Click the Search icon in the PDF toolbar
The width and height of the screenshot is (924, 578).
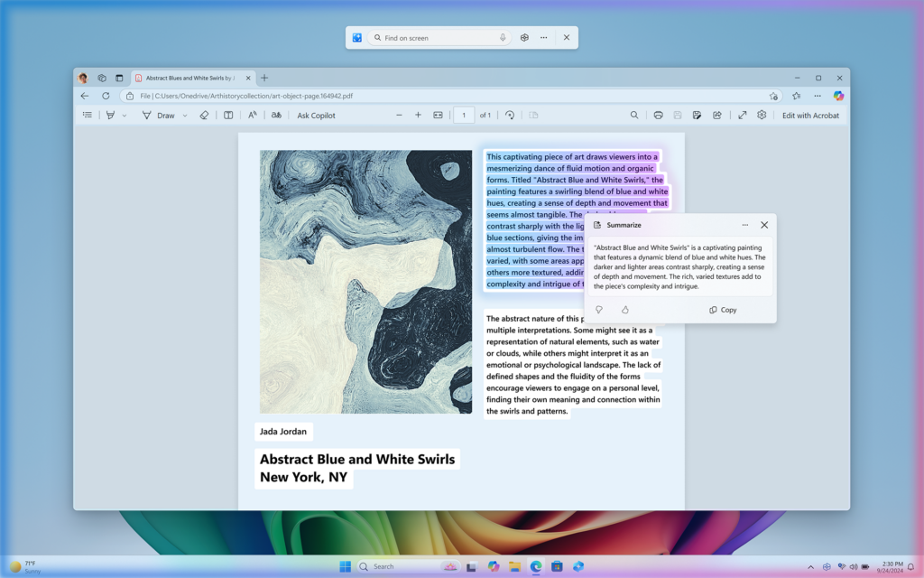(634, 115)
